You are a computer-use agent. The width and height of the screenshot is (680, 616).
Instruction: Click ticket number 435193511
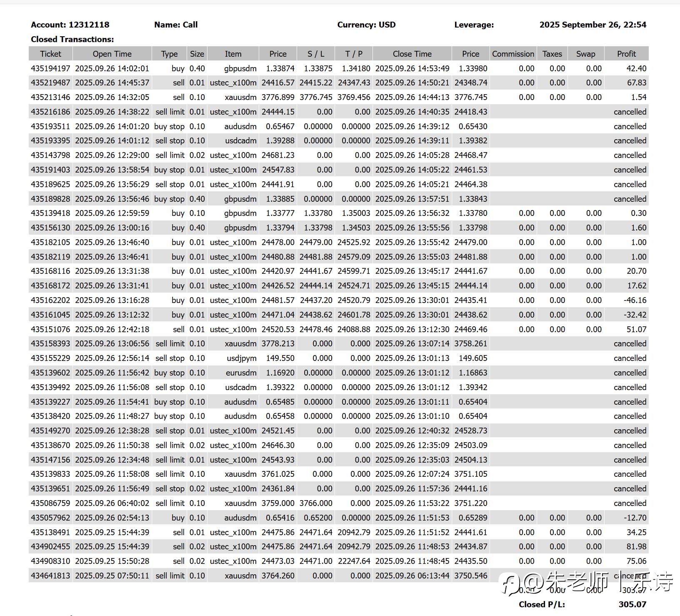click(x=50, y=126)
